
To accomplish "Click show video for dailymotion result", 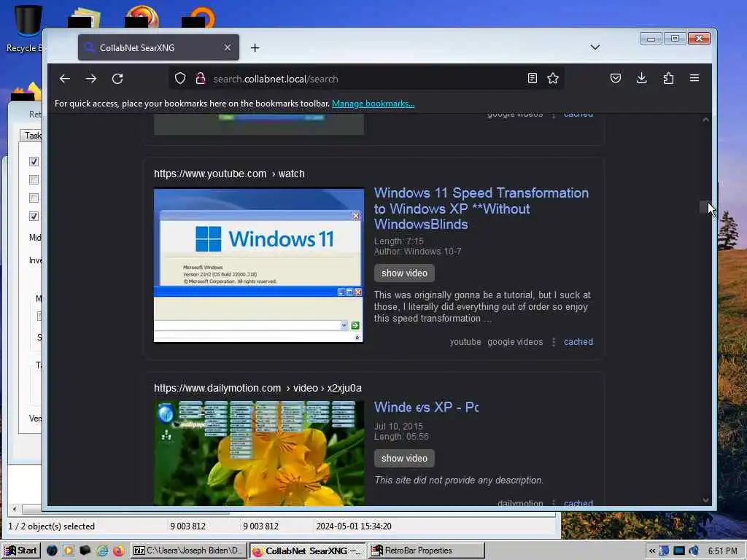I will 404,458.
